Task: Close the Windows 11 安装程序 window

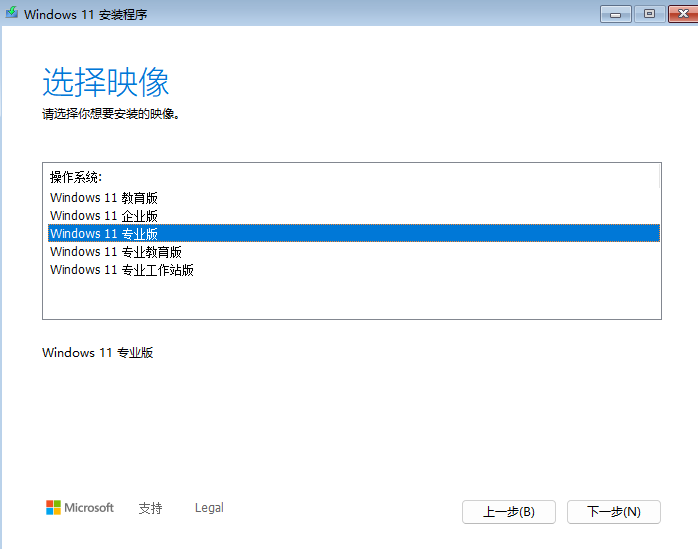Action: click(x=680, y=13)
